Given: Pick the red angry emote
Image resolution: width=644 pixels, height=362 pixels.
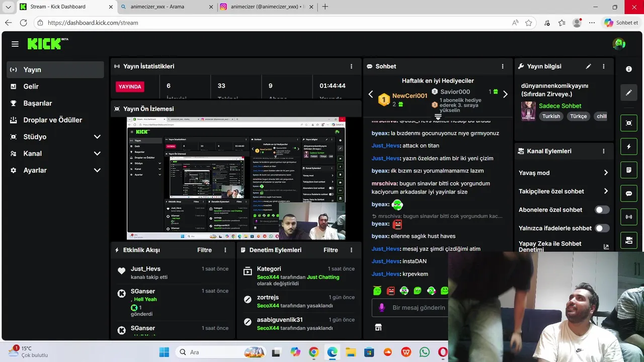Looking at the screenshot, I should (391, 291).
